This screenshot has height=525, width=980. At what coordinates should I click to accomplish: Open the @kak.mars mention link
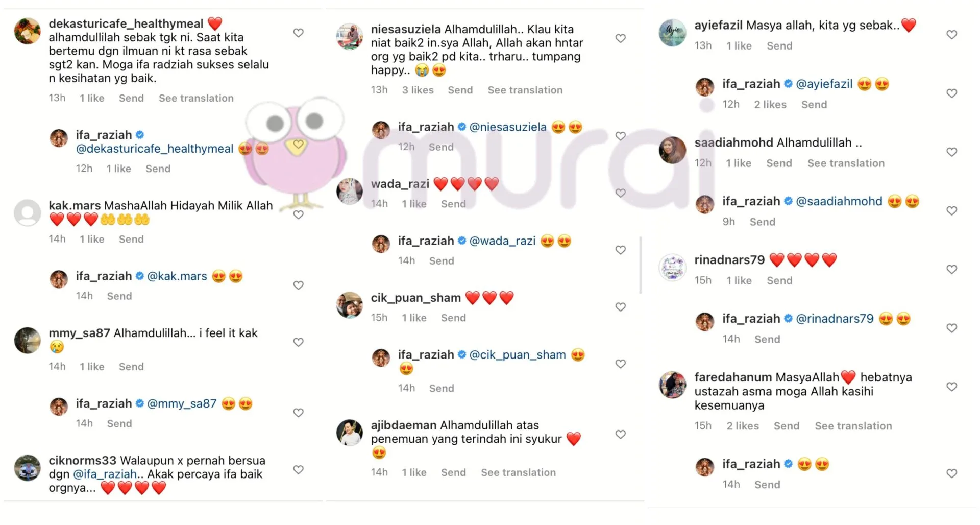click(x=177, y=276)
